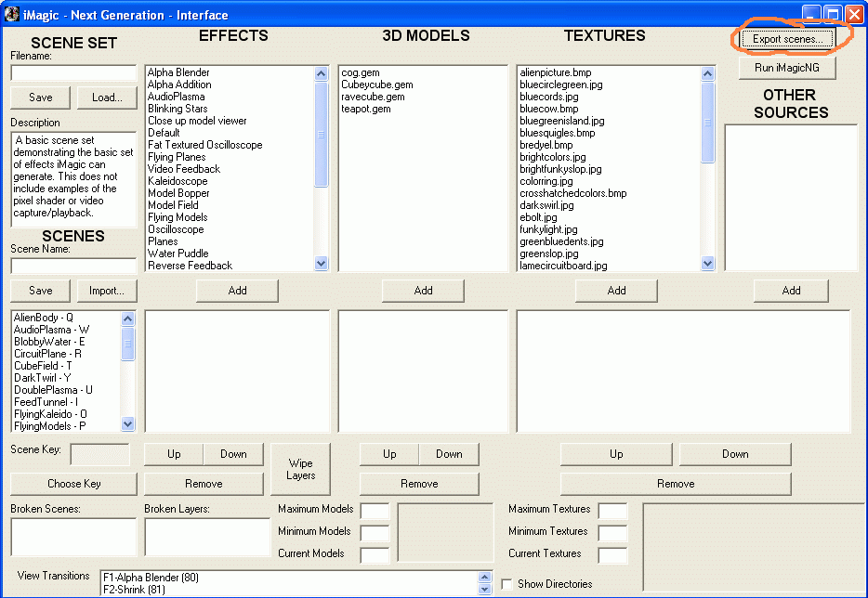Select Alpha Blender effect
This screenshot has width=868, height=598.
(x=178, y=72)
